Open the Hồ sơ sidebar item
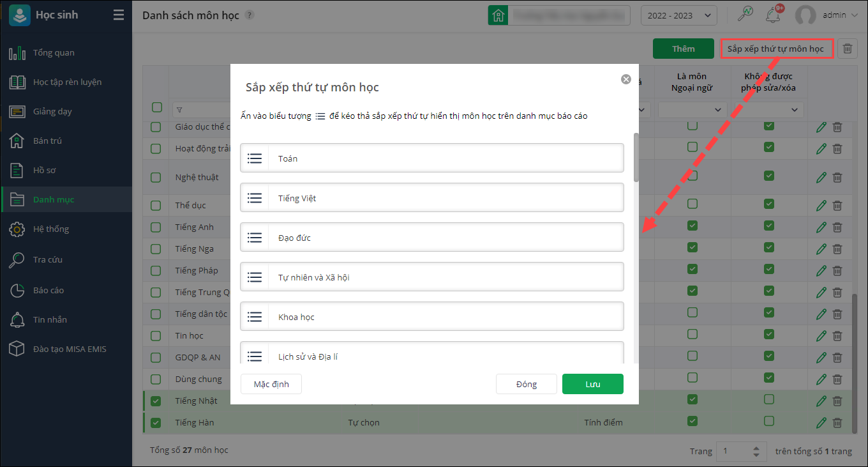868x467 pixels. click(x=66, y=170)
